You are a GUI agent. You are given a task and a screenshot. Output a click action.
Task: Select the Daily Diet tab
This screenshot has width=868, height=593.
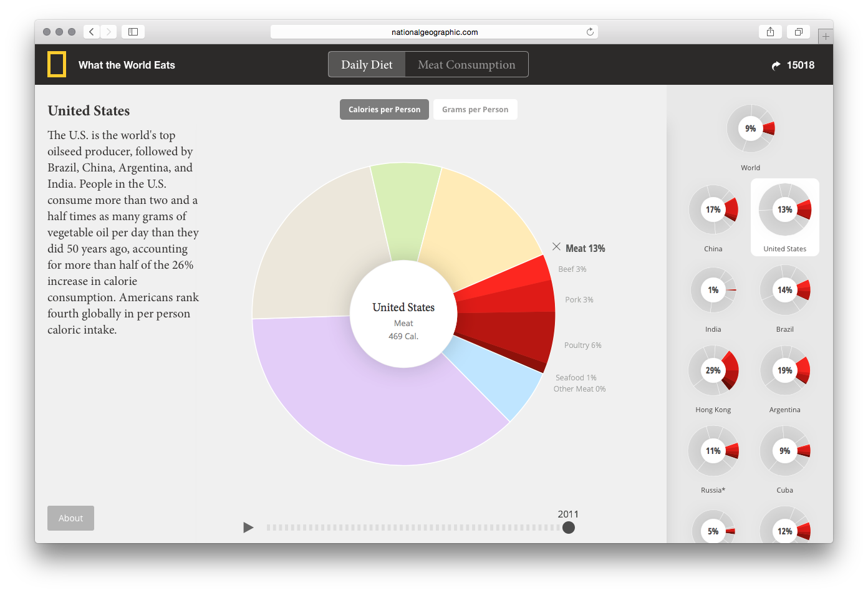pyautogui.click(x=367, y=65)
